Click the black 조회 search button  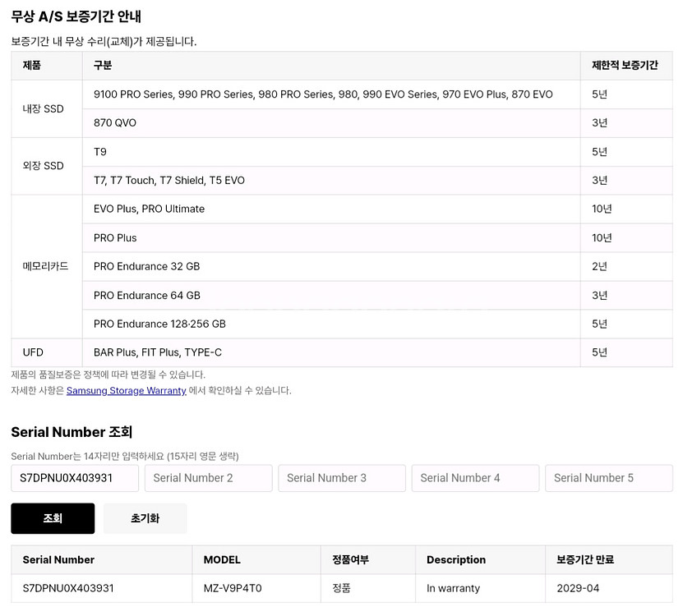(53, 518)
